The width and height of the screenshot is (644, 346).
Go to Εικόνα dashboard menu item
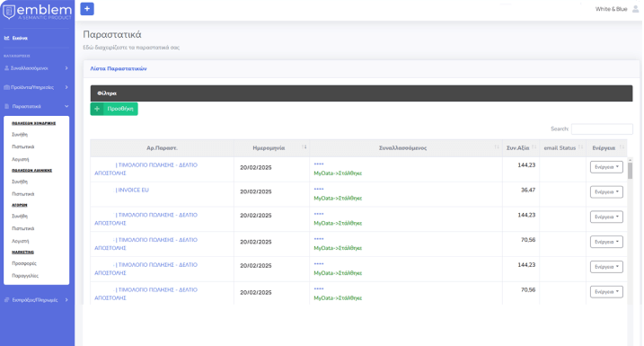click(x=20, y=38)
